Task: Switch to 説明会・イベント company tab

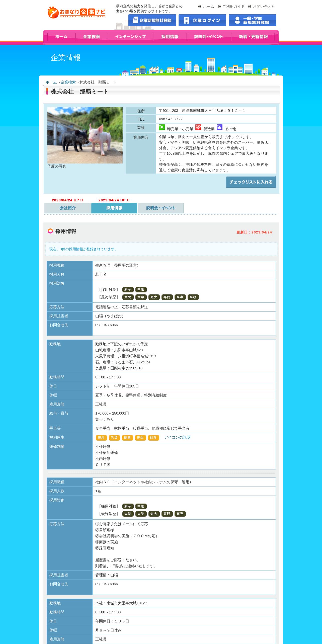Action: pyautogui.click(x=161, y=208)
